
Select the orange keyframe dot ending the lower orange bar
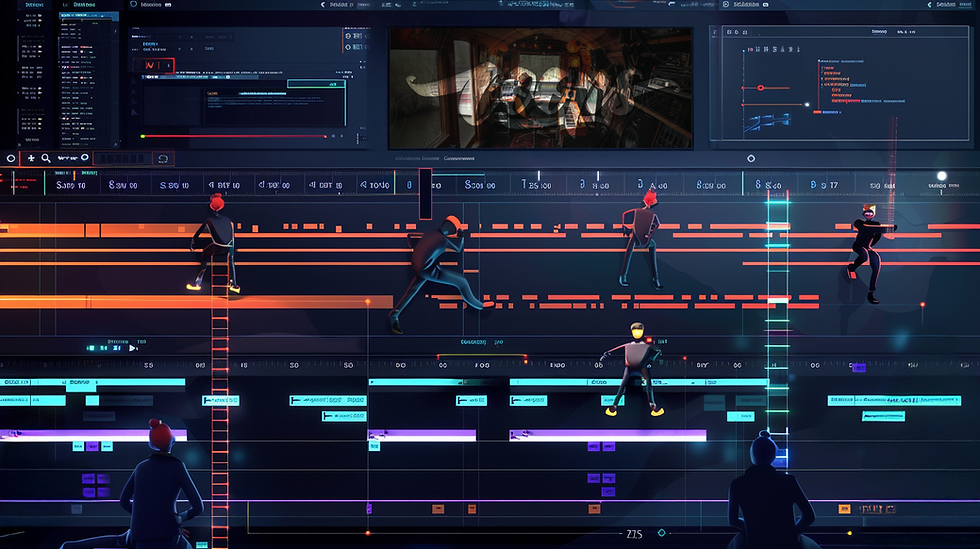pos(368,302)
